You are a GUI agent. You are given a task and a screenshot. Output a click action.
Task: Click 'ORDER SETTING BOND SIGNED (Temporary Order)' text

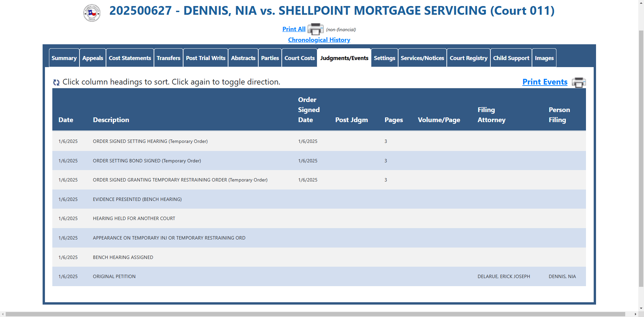point(147,161)
